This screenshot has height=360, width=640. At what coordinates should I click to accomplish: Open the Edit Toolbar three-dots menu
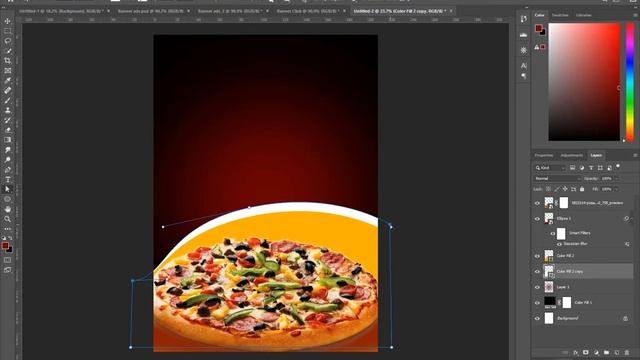click(x=7, y=229)
